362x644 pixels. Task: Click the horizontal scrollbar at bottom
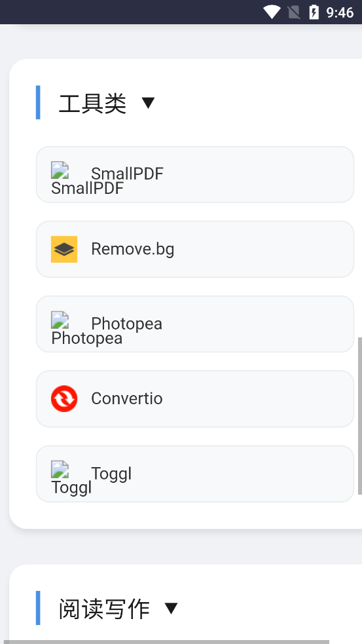(x=164, y=642)
